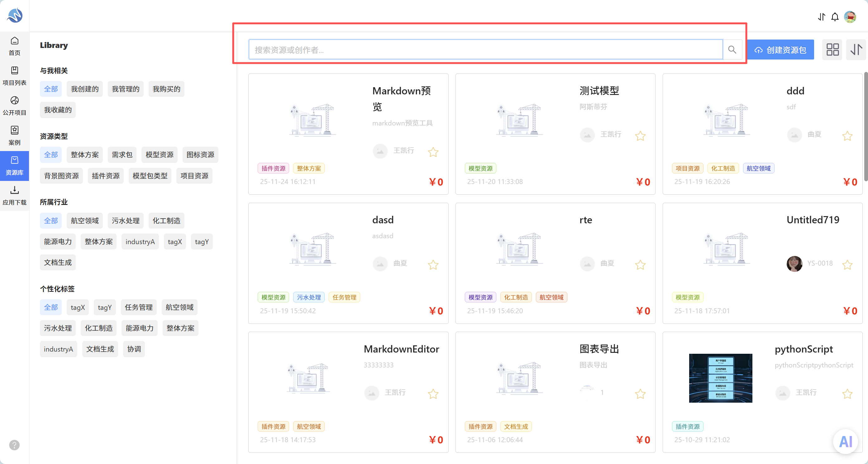Image resolution: width=868 pixels, height=464 pixels.
Task: Open the floating AI assistant
Action: 845,442
